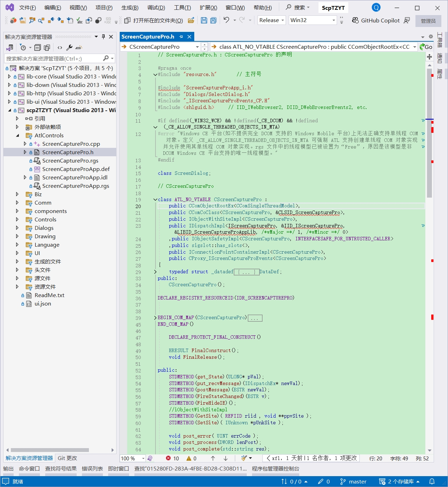Open the 调试(D) menu
This screenshot has width=448, height=487.
(156, 8)
